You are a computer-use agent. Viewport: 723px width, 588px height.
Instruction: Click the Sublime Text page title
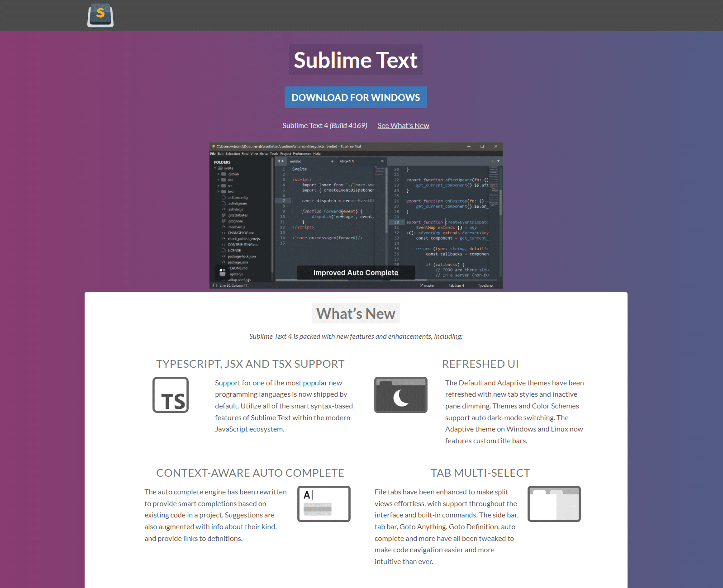click(356, 60)
